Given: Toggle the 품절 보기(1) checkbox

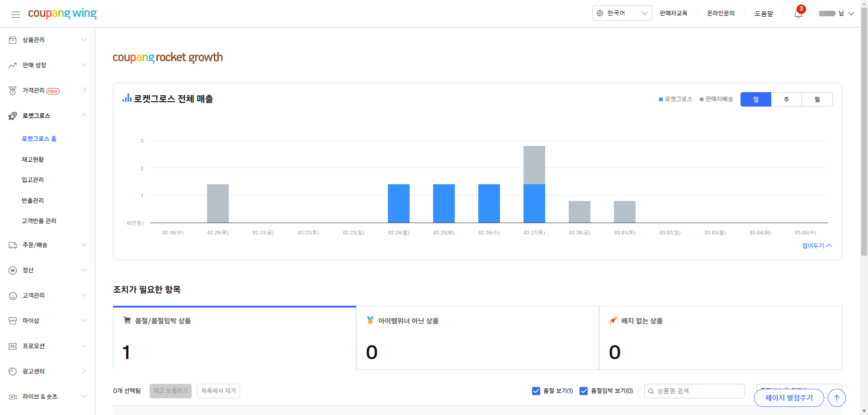Looking at the screenshot, I should coord(536,391).
